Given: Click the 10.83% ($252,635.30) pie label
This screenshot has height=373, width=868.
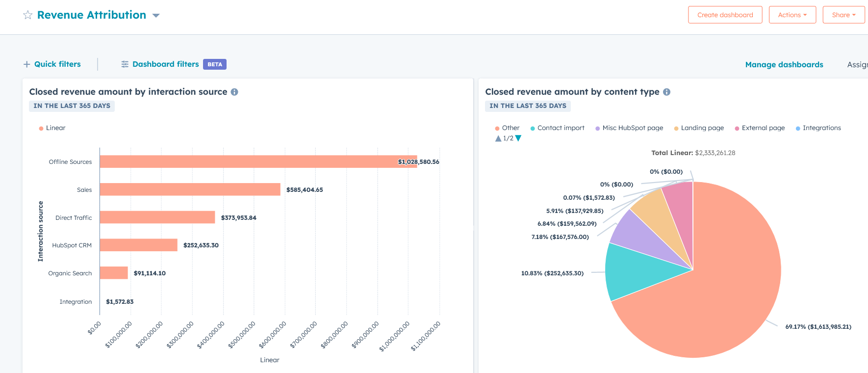Looking at the screenshot, I should point(552,273).
